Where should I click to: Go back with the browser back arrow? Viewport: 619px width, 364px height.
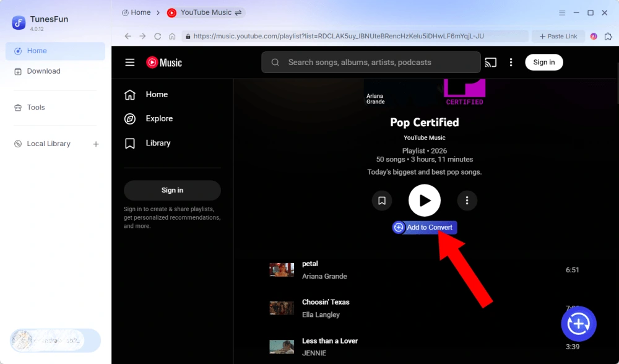(128, 37)
